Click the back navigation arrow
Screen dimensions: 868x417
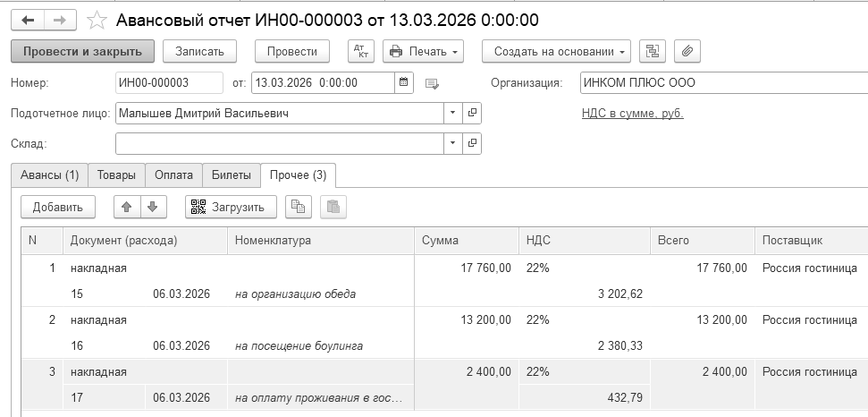click(x=28, y=20)
